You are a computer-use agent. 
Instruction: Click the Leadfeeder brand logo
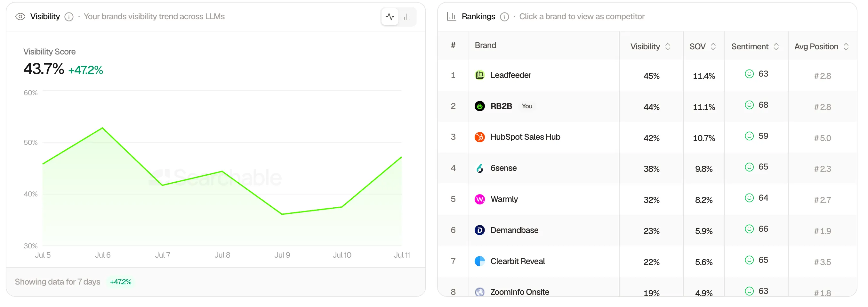coord(479,75)
